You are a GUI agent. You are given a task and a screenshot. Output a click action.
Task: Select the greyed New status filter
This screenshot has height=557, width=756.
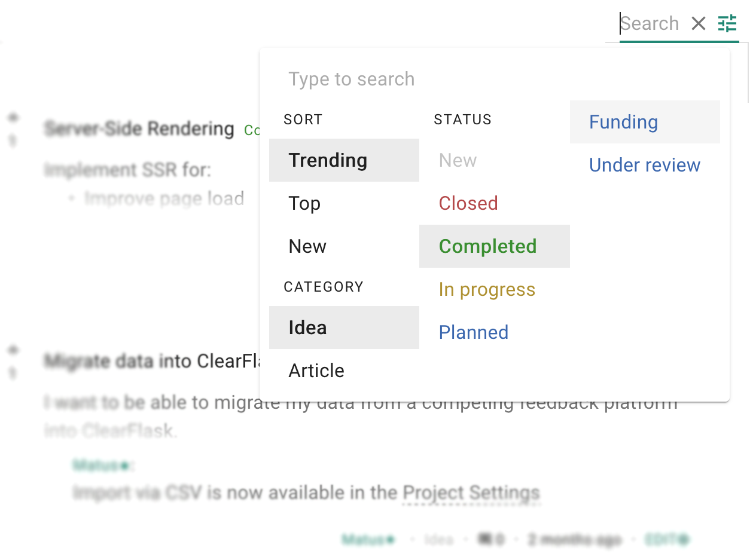(494, 160)
